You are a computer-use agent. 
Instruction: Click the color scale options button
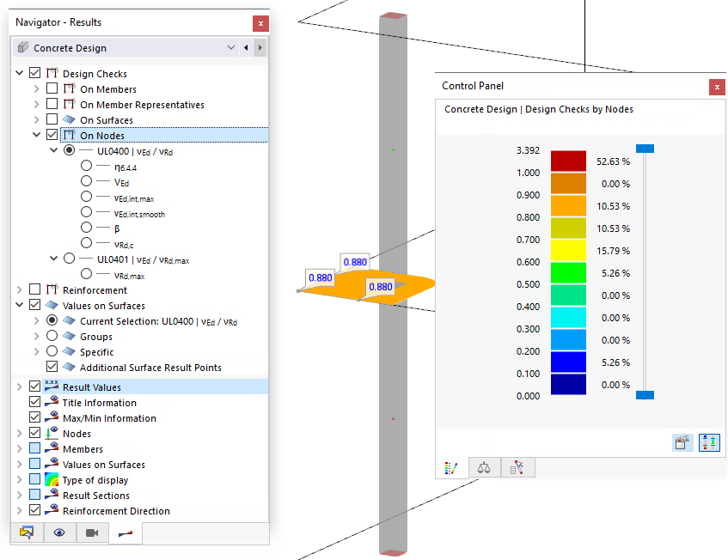coord(709,442)
